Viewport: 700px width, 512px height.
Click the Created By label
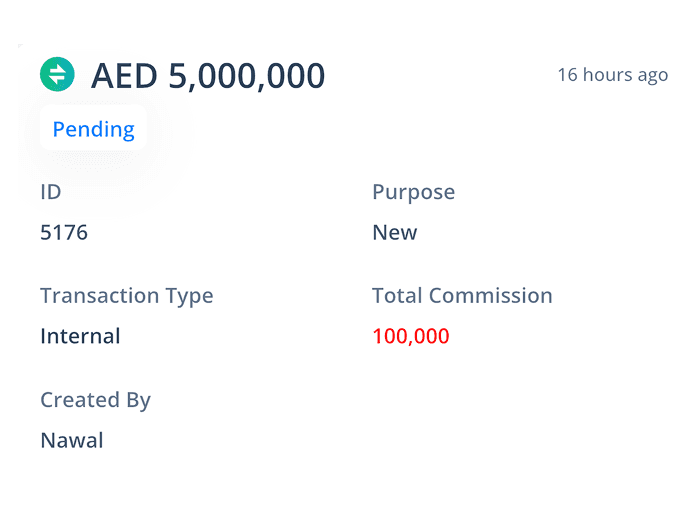[x=95, y=400]
